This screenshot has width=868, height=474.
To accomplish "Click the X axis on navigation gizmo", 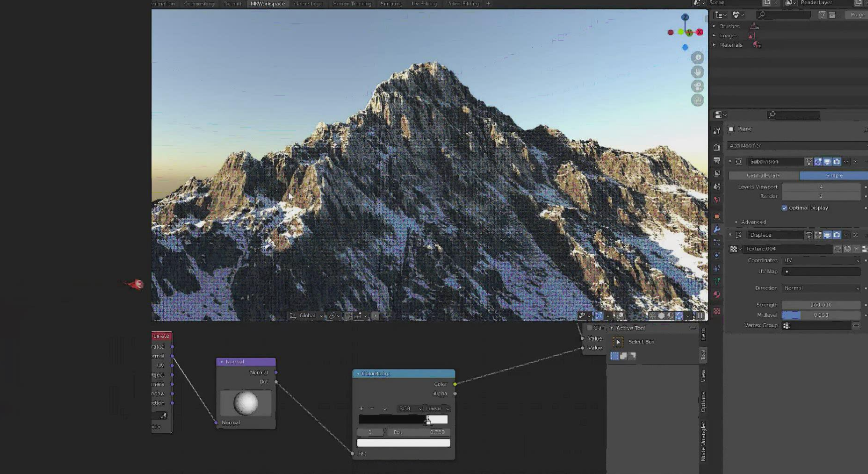I will click(x=700, y=32).
